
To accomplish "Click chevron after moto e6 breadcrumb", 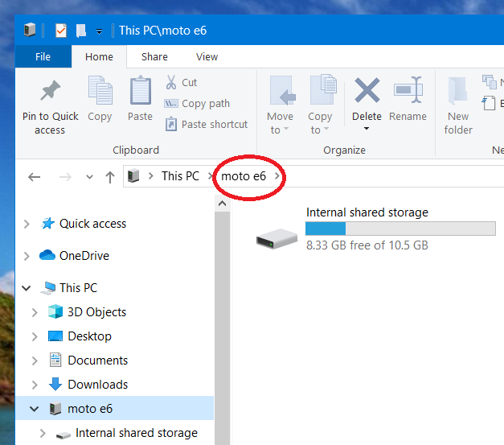I will [x=277, y=176].
